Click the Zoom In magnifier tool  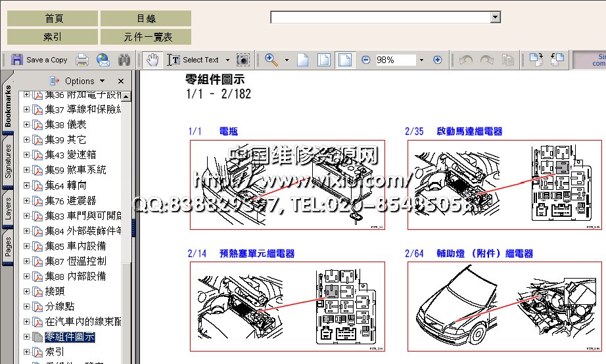pyautogui.click(x=271, y=60)
